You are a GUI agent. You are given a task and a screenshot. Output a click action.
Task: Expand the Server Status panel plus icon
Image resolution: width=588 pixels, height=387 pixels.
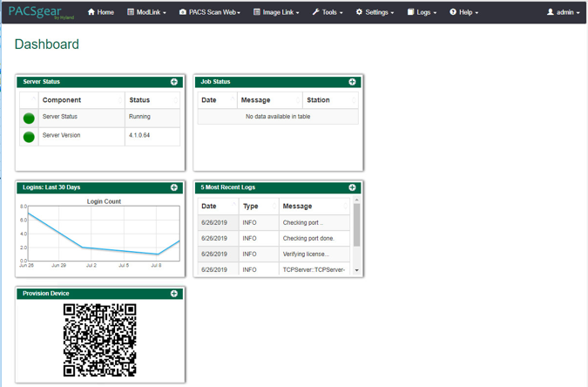[x=174, y=82]
